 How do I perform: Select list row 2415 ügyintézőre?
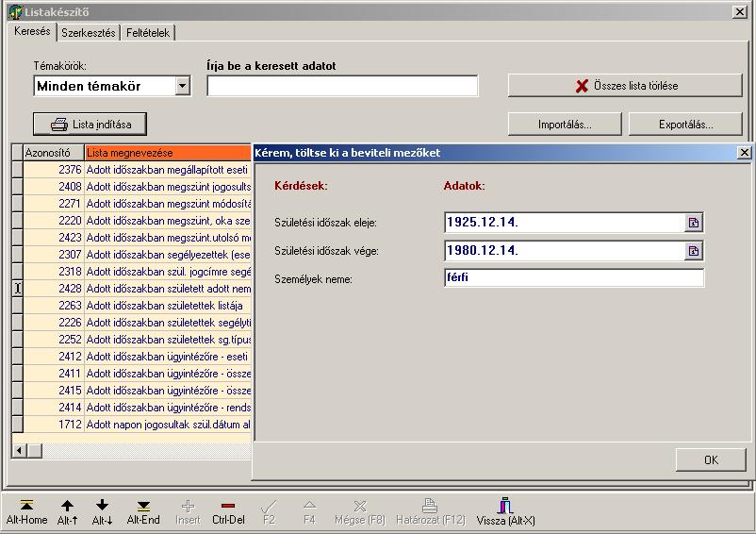137,391
